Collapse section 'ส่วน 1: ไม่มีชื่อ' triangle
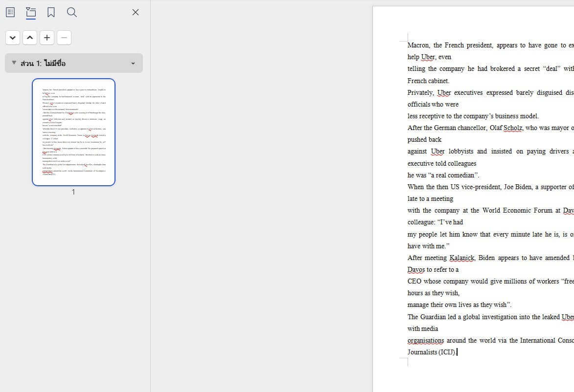 [14, 63]
